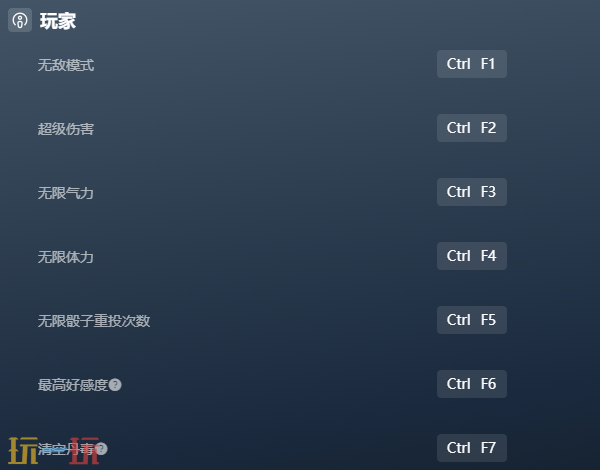Click the player category icon
This screenshot has width=600, height=470.
click(20, 20)
